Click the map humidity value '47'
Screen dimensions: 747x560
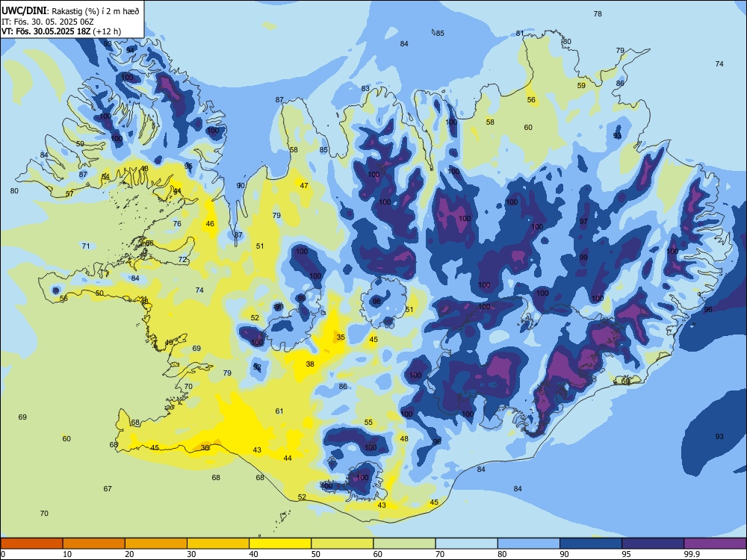[304, 186]
